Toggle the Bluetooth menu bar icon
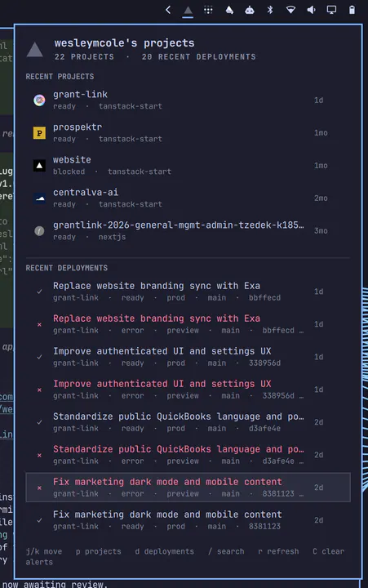This screenshot has height=588, width=368. point(270,10)
